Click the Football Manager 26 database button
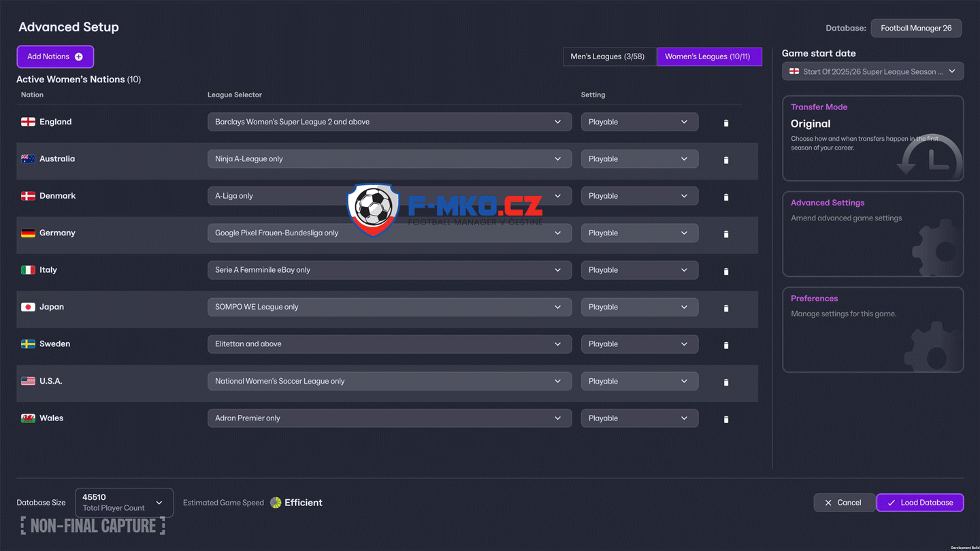The width and height of the screenshot is (980, 551). tap(916, 28)
